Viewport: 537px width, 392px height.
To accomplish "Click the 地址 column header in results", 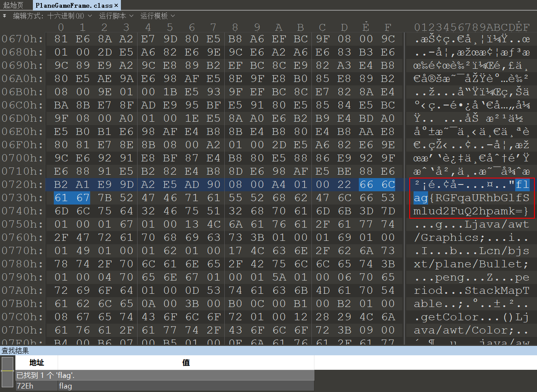I will pyautogui.click(x=37, y=363).
